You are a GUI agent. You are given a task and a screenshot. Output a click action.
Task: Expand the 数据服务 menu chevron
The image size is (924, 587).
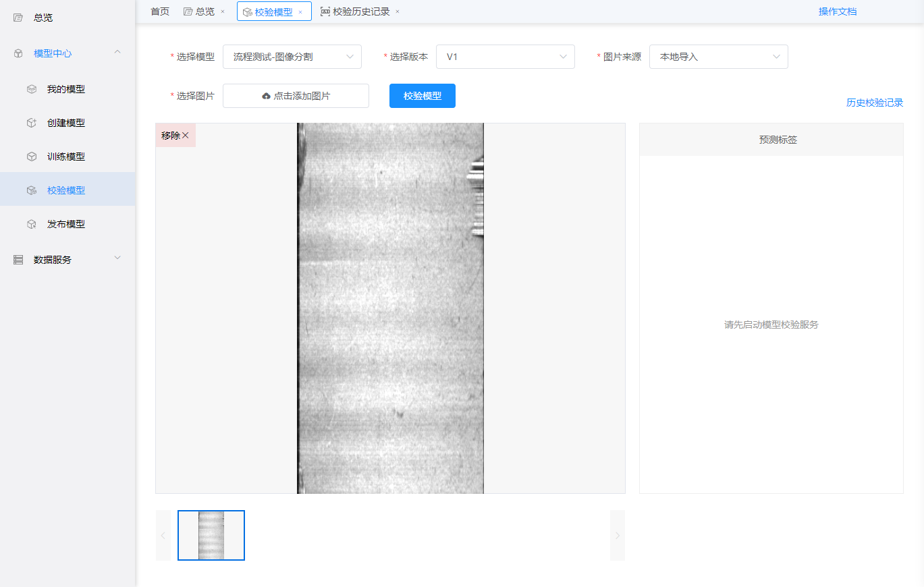tap(117, 258)
